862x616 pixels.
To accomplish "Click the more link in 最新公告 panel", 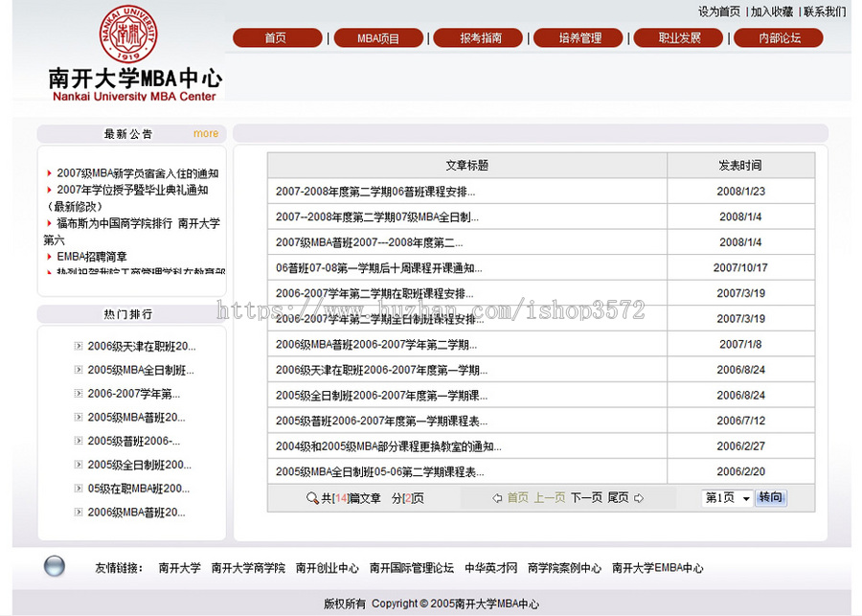I will 205,133.
